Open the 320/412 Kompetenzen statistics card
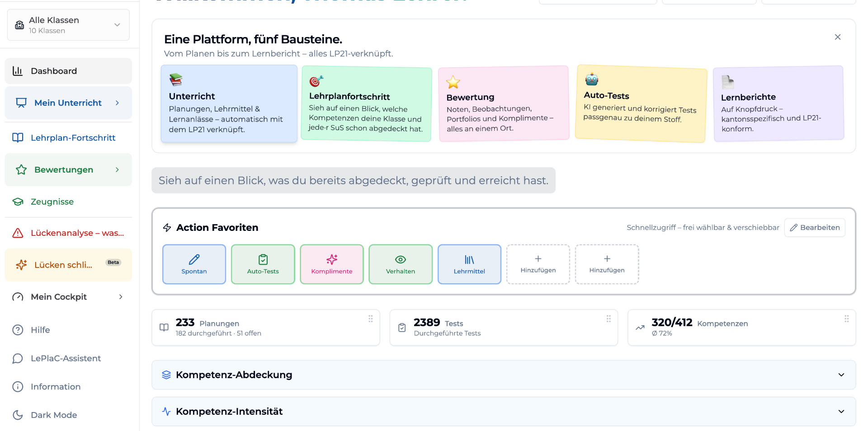The height and width of the screenshot is (431, 868). [x=742, y=328]
